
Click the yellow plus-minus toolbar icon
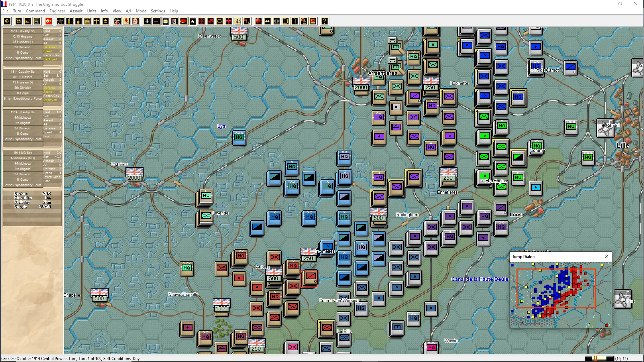coord(105,21)
